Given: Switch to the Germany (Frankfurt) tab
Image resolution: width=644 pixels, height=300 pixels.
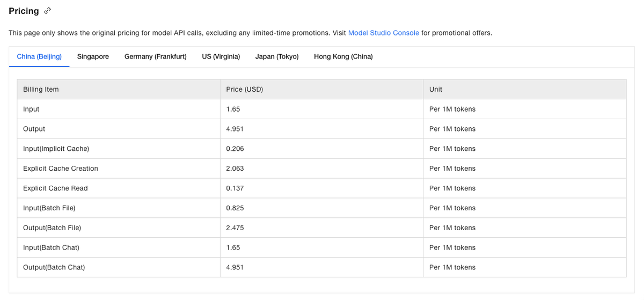Looking at the screenshot, I should pyautogui.click(x=156, y=56).
